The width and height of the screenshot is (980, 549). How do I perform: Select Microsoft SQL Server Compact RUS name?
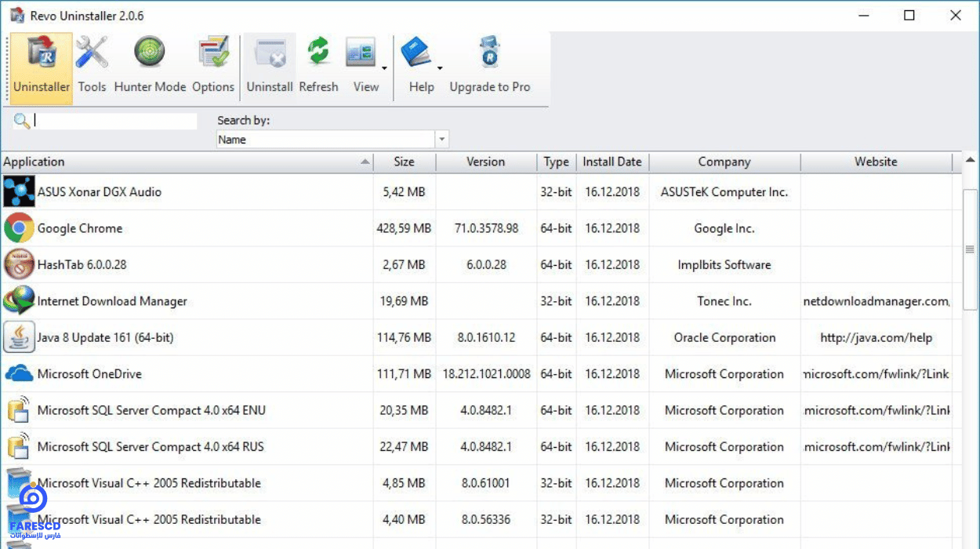coord(151,447)
